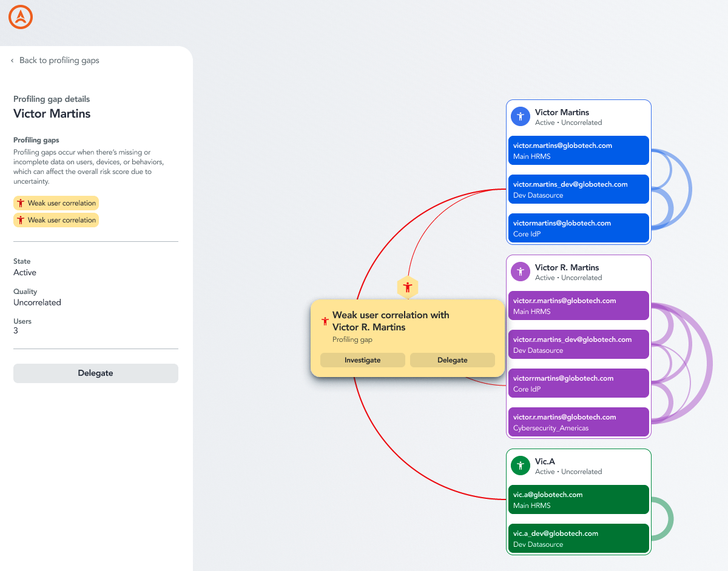Click Vic.A green avatar icon
728x571 pixels.
(x=521, y=466)
